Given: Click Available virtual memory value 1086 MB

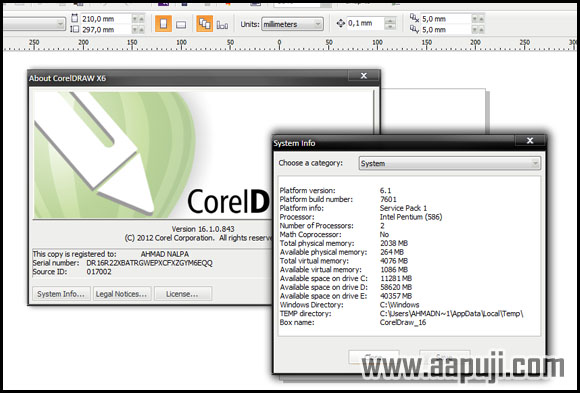Looking at the screenshot, I should (x=394, y=270).
